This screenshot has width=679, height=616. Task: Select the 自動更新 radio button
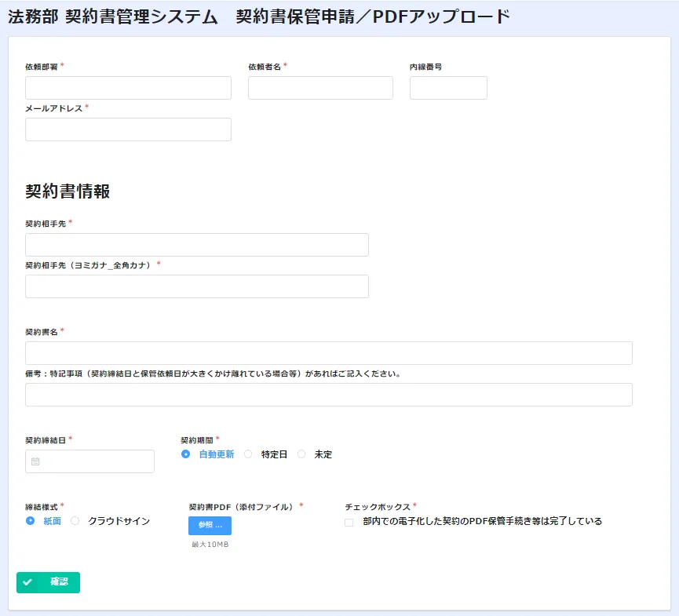[x=186, y=454]
